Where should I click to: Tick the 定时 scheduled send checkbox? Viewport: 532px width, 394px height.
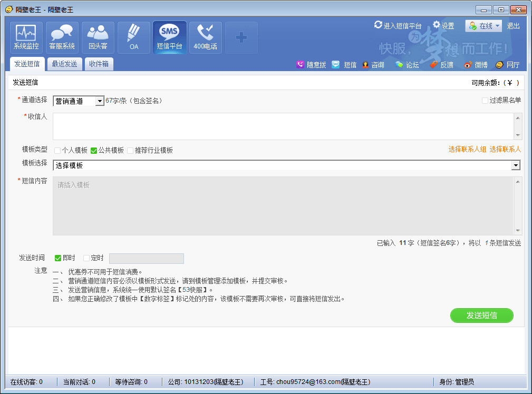click(86, 258)
